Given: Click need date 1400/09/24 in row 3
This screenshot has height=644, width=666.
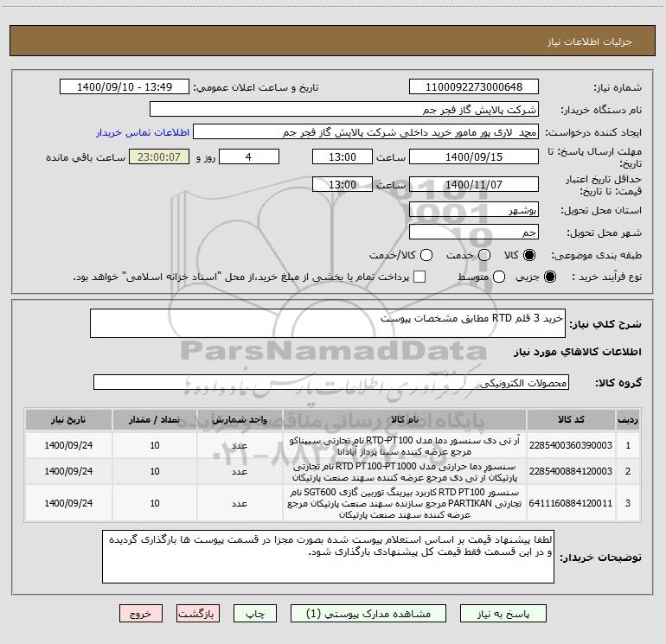Looking at the screenshot, I should coord(68,503).
